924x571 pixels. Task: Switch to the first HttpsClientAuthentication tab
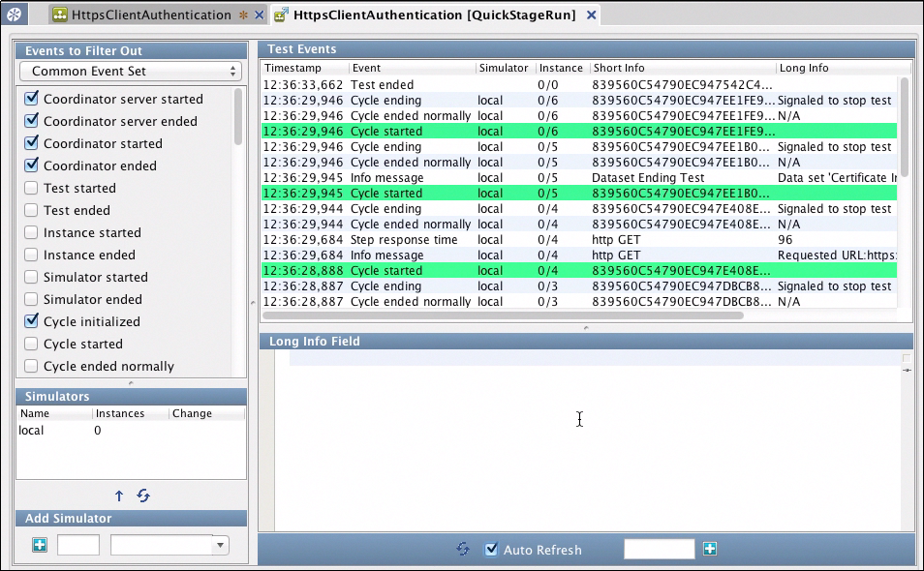(x=150, y=15)
